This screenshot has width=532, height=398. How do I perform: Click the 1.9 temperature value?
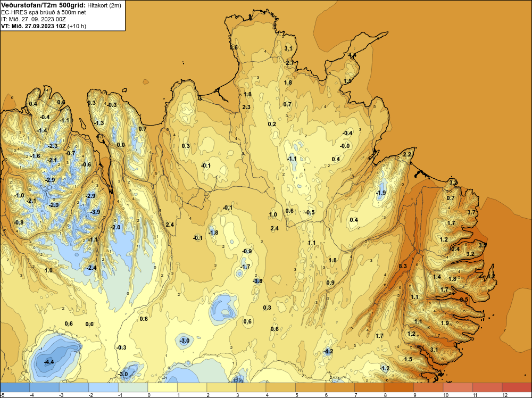point(445,323)
